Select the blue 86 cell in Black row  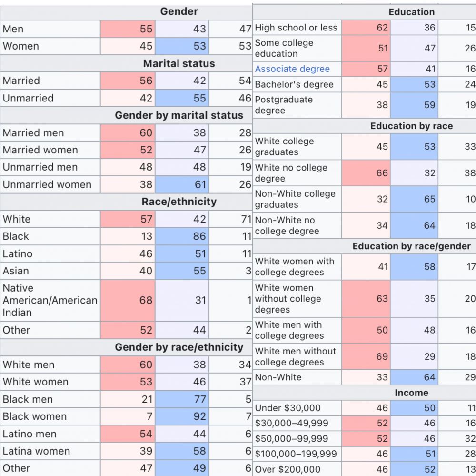click(182, 236)
